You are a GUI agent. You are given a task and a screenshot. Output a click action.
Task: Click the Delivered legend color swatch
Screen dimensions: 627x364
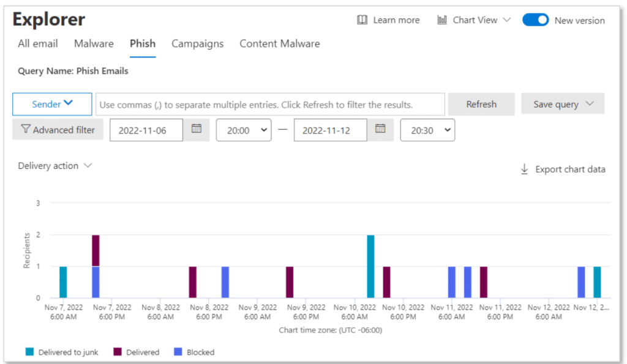117,352
